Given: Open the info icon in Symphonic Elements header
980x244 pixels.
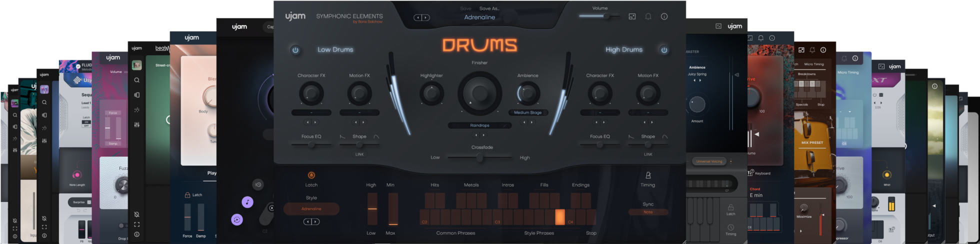Looking at the screenshot, I should (x=664, y=16).
